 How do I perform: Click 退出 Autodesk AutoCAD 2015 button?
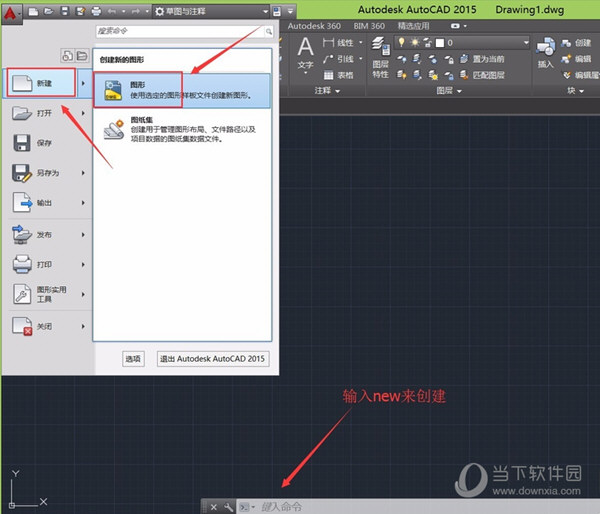click(x=213, y=359)
